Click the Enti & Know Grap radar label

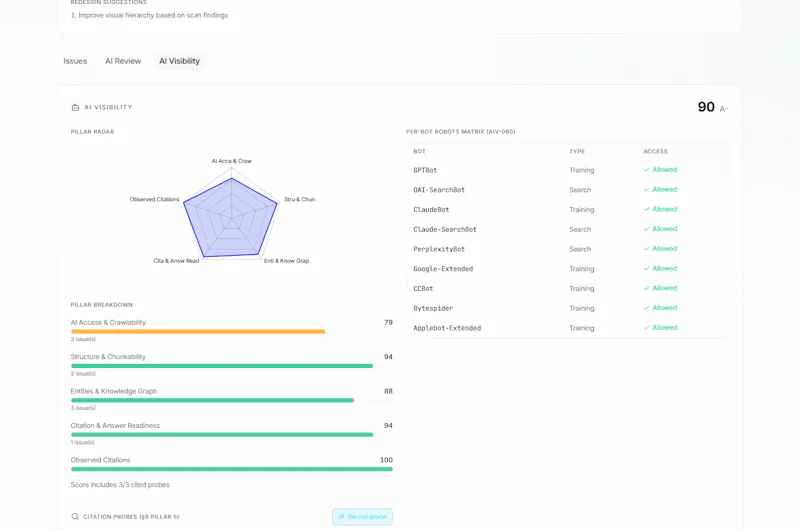tap(286, 261)
